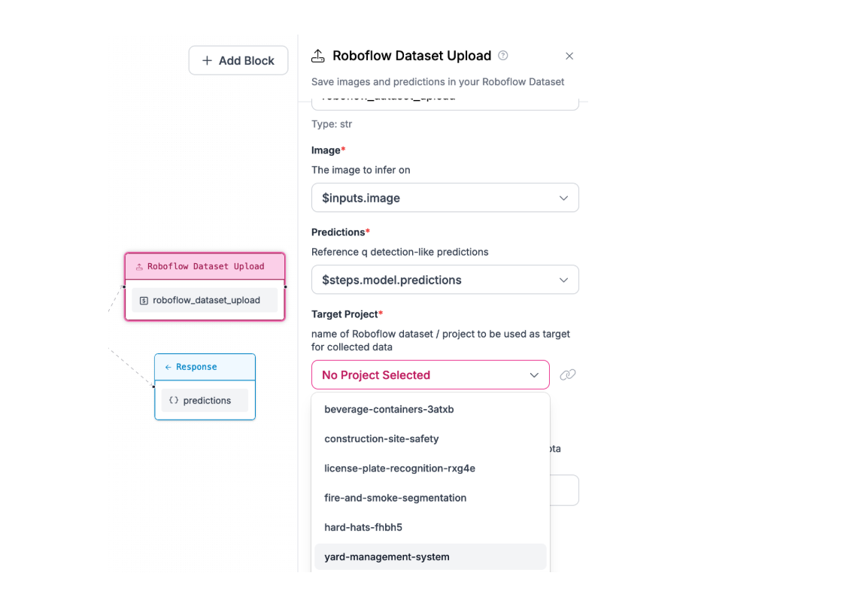Select yard-management-system from dropdown list
The height and width of the screenshot is (591, 868).
(x=387, y=557)
